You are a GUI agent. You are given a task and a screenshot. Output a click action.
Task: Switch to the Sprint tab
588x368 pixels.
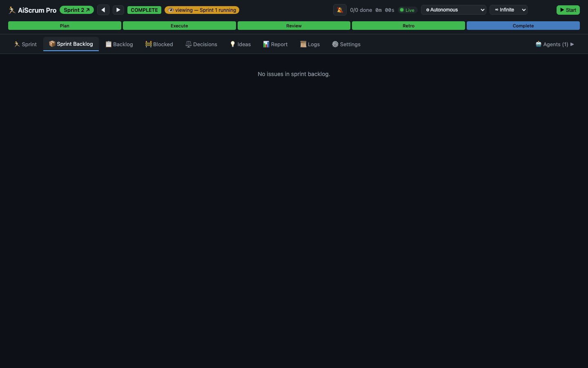[25, 44]
